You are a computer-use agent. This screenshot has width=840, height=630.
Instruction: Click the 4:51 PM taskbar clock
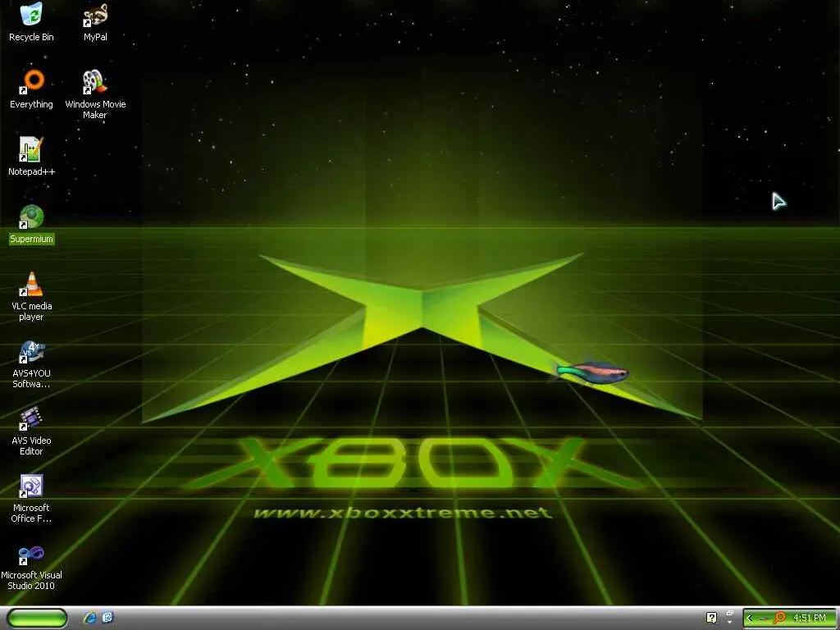[809, 619]
